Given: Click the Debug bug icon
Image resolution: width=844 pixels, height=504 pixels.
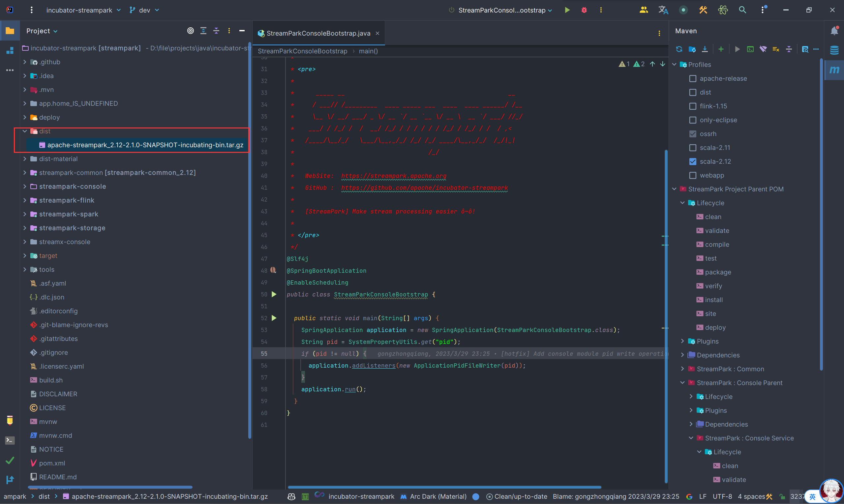Looking at the screenshot, I should [584, 10].
